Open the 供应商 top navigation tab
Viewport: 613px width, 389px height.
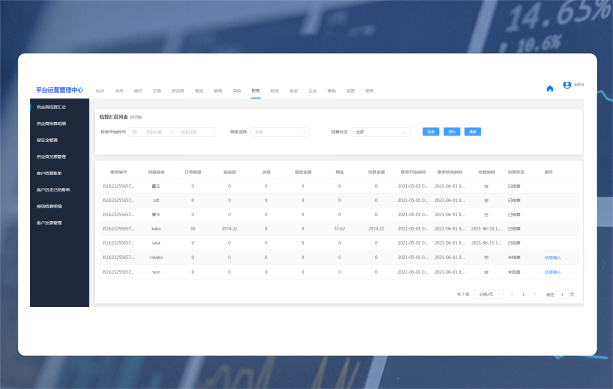178,91
